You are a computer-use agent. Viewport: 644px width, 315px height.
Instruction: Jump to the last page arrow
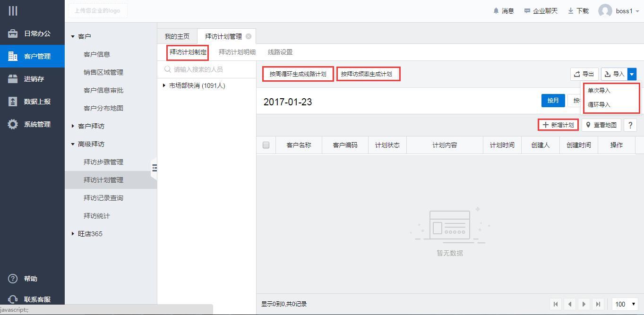tap(598, 304)
